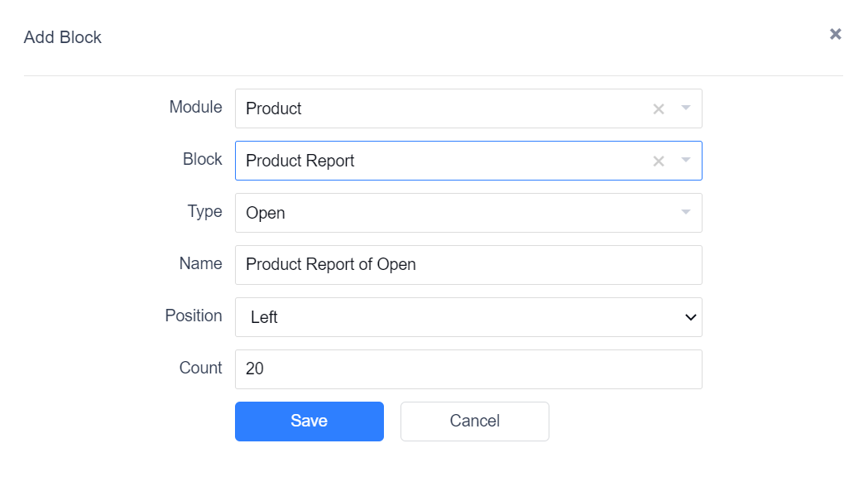Click the Left value in Position select

[264, 317]
